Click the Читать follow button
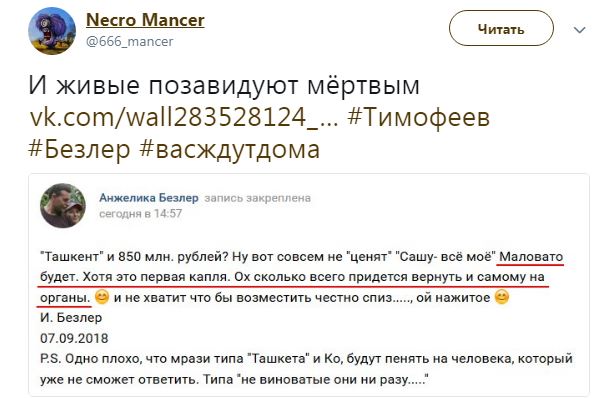Image resolution: width=615 pixels, height=398 pixels. (x=501, y=29)
